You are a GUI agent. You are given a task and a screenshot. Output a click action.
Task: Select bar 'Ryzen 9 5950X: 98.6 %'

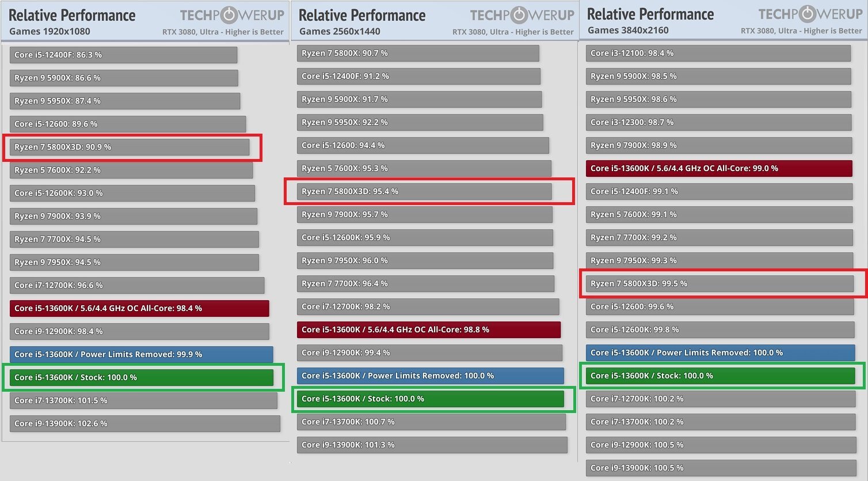[x=718, y=99]
